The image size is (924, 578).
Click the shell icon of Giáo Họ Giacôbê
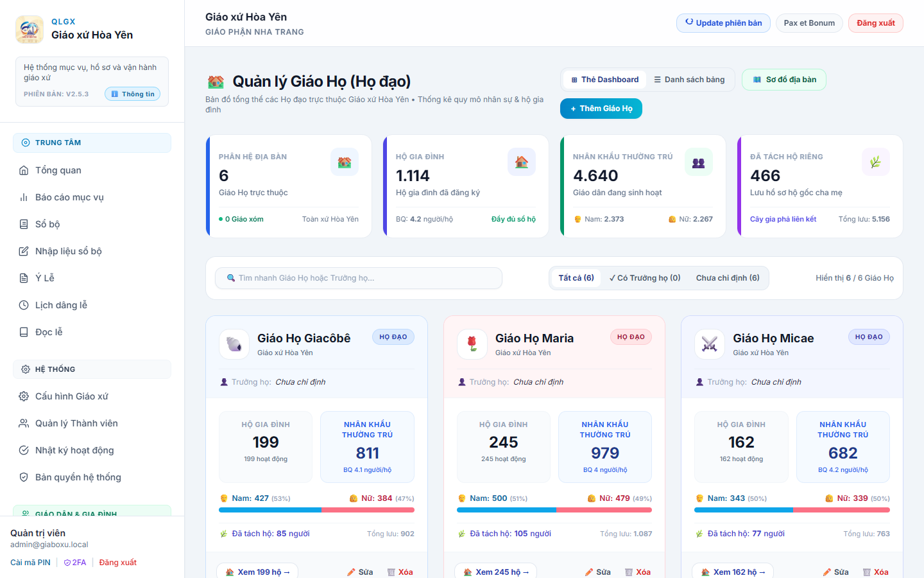click(x=234, y=344)
